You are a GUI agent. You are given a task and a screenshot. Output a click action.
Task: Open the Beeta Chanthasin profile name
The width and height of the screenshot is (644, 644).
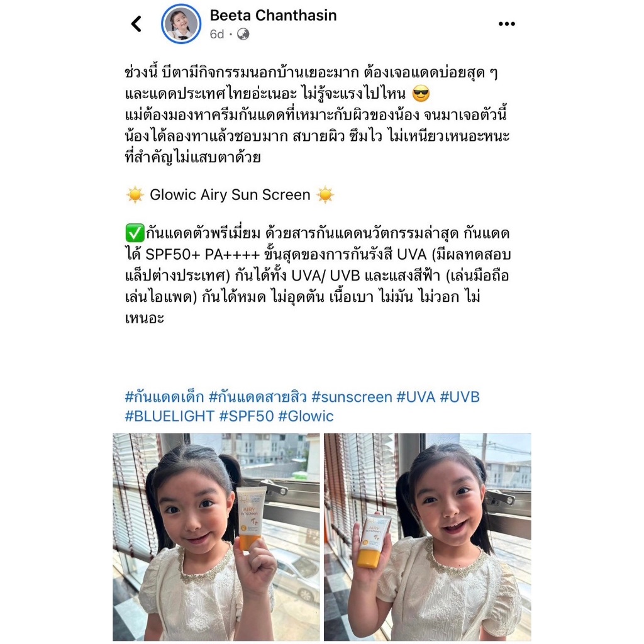pos(273,16)
